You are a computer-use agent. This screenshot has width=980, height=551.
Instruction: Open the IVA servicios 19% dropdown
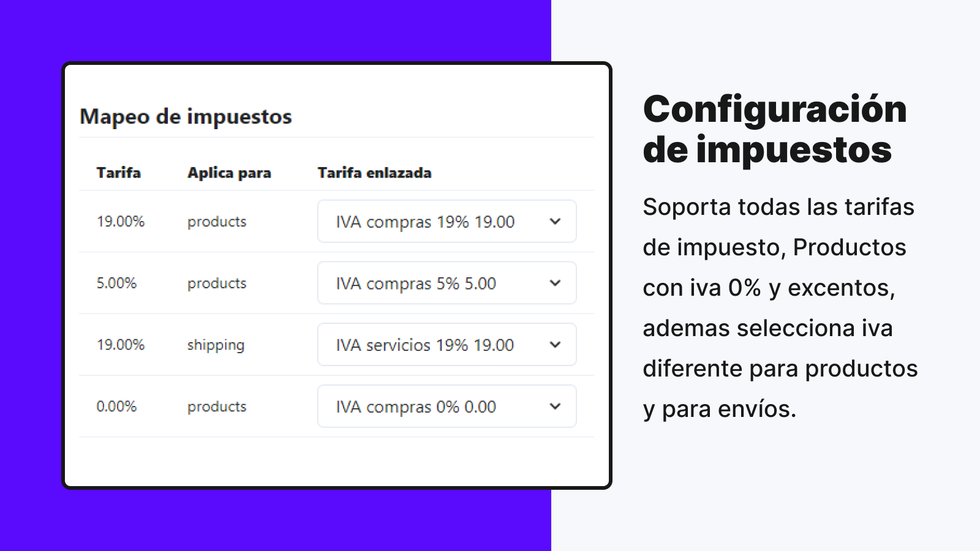pos(446,345)
